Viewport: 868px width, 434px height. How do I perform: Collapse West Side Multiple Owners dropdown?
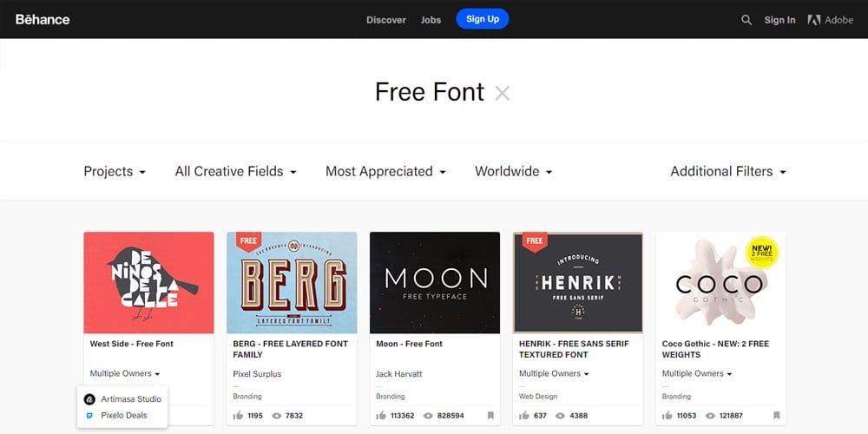[x=125, y=373]
